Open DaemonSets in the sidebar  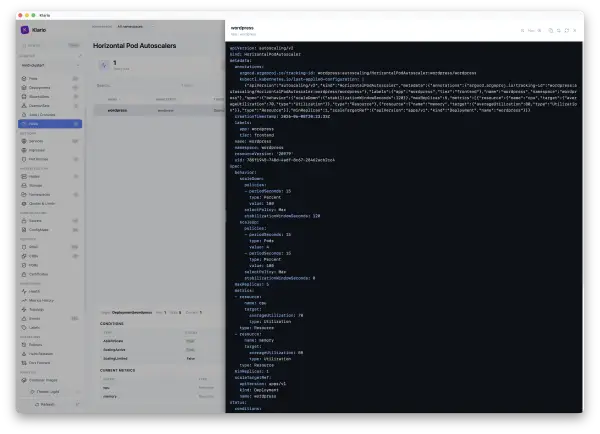click(50, 106)
